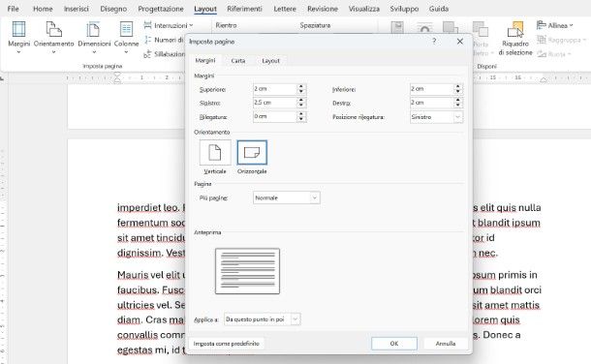Screen dimensions: 591x364
Task: Open Riquadro di selezione pane
Action: tap(515, 39)
